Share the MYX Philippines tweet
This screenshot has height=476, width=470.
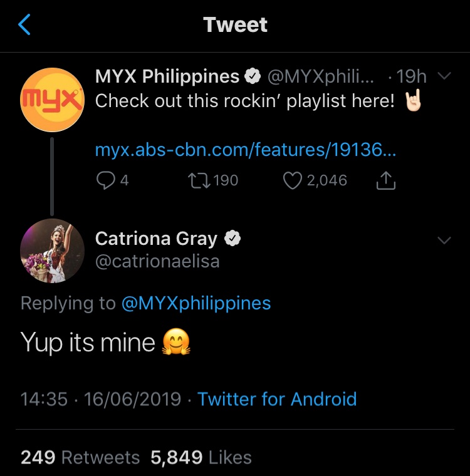click(386, 180)
